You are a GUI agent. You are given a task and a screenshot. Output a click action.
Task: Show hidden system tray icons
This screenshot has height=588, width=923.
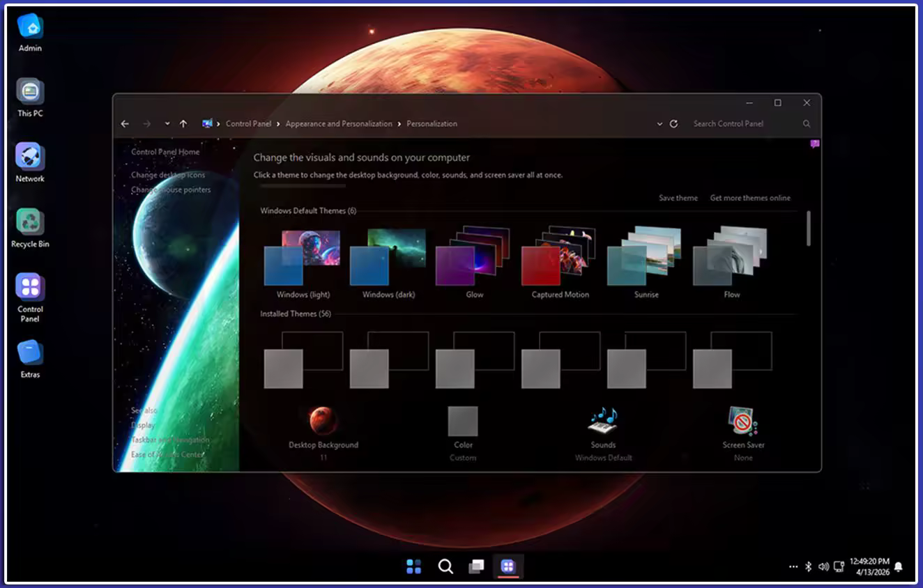pos(793,566)
